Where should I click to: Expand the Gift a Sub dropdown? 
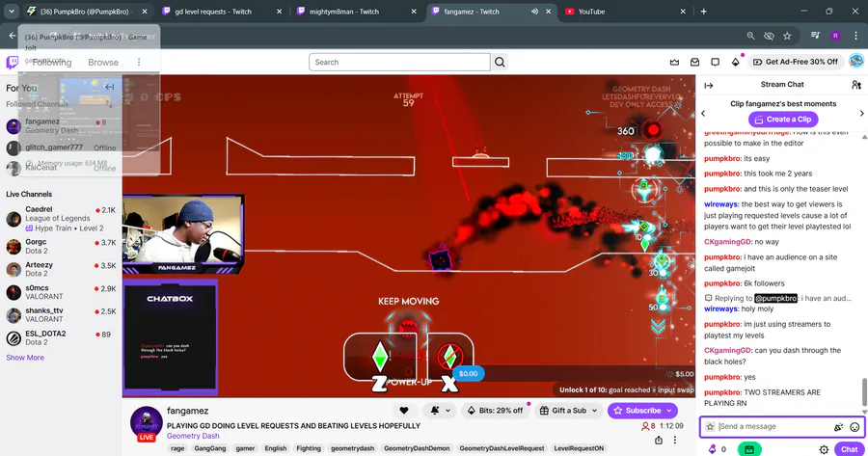click(594, 411)
